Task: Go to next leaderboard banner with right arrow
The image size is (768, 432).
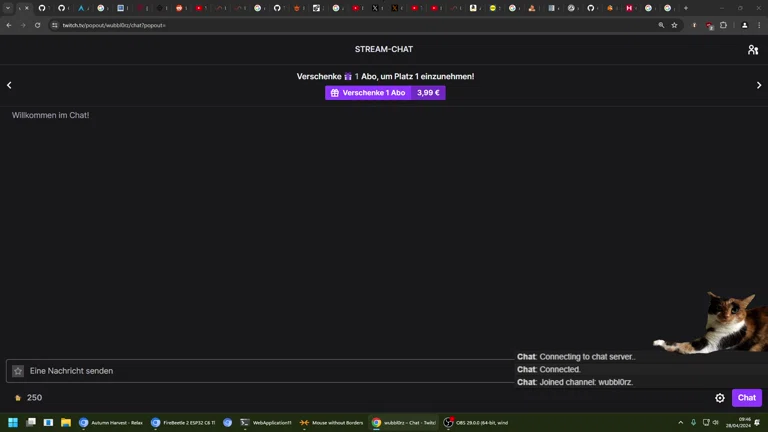Action: point(759,85)
